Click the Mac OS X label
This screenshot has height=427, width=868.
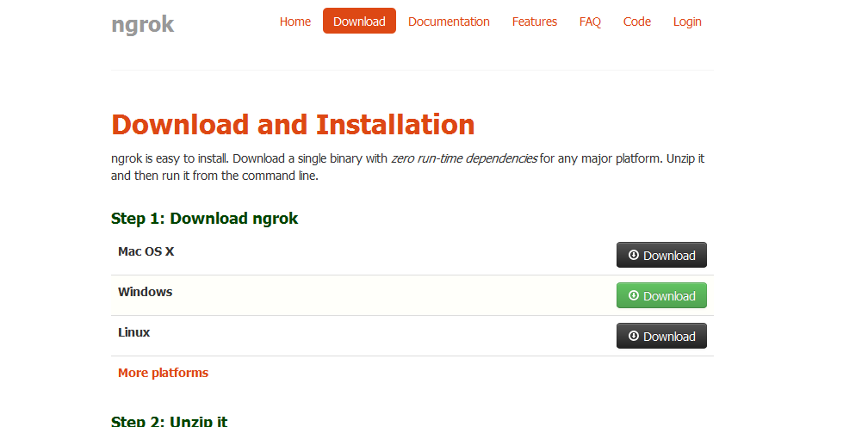(x=146, y=251)
